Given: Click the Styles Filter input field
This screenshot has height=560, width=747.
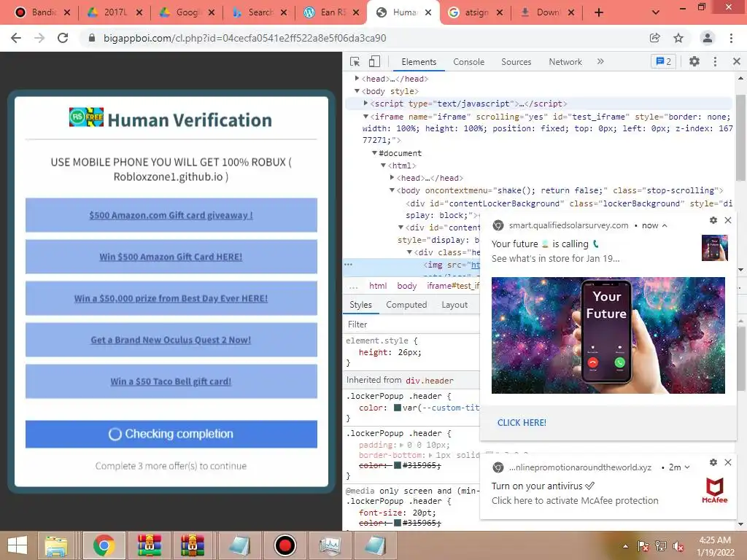Looking at the screenshot, I should 412,324.
